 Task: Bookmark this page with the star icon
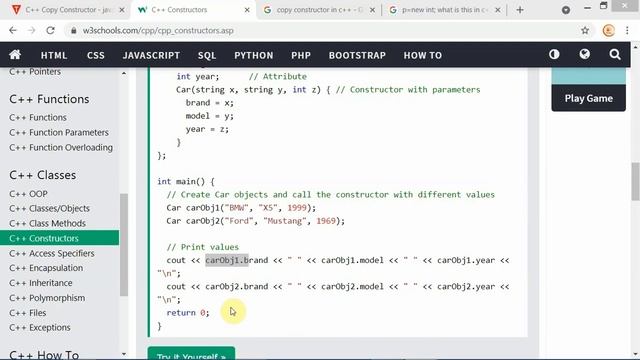(x=585, y=30)
